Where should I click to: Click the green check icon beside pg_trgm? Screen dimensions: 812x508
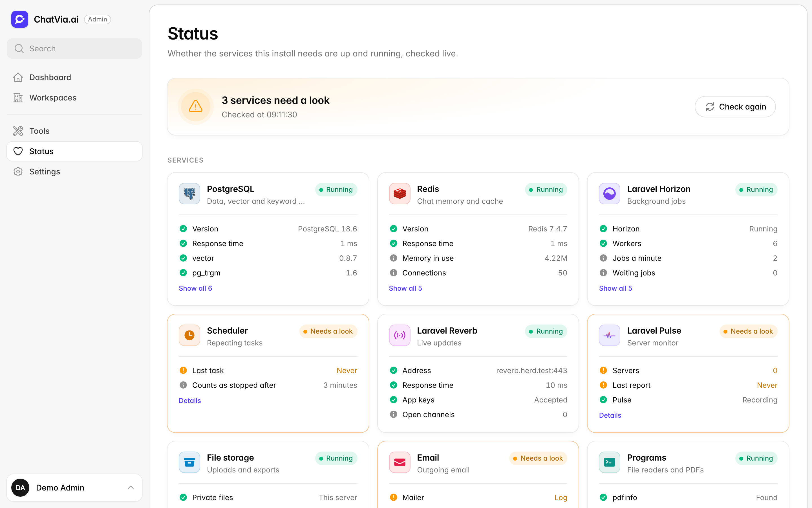tap(183, 273)
